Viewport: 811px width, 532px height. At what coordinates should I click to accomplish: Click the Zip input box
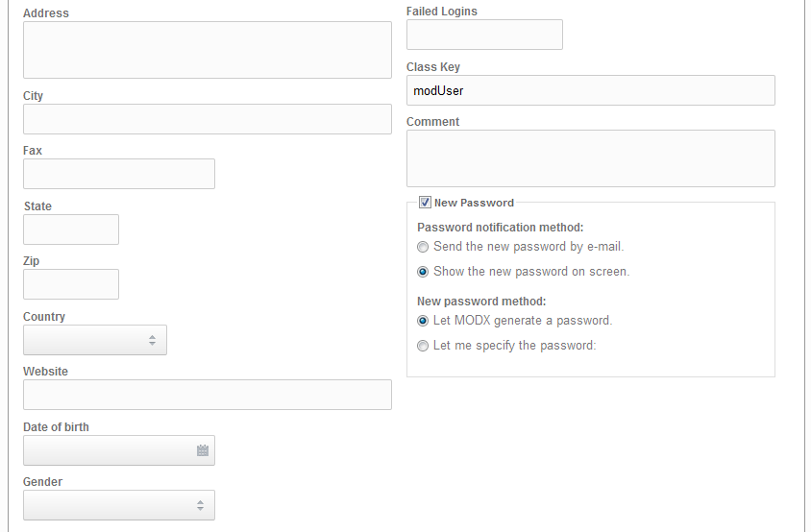point(70,284)
